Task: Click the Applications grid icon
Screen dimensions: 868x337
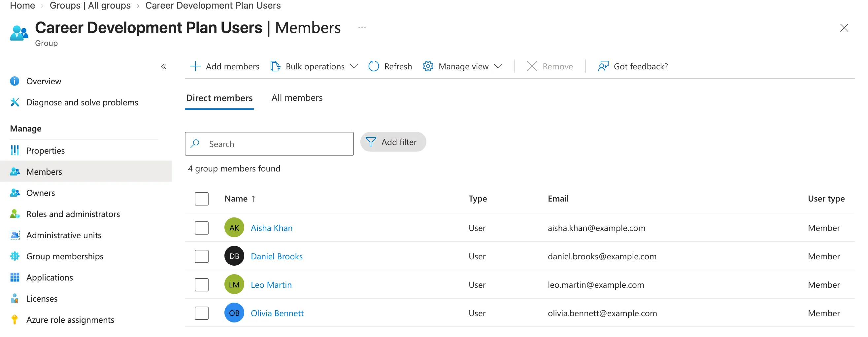Action: [15, 278]
